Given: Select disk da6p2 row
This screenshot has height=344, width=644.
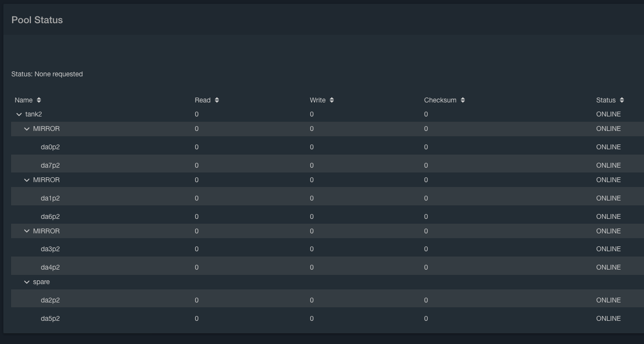Looking at the screenshot, I should pos(328,216).
